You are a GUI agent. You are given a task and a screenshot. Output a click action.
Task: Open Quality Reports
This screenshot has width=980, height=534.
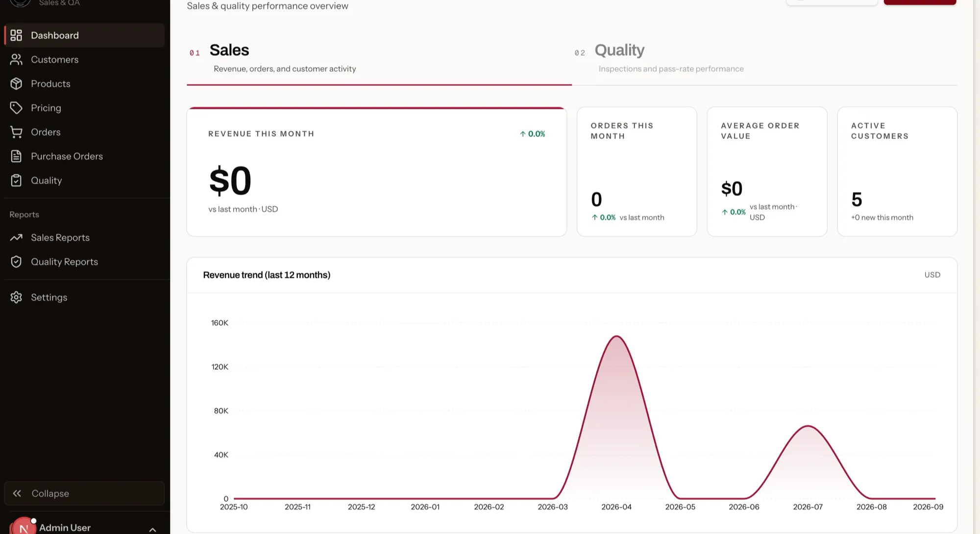84,262
